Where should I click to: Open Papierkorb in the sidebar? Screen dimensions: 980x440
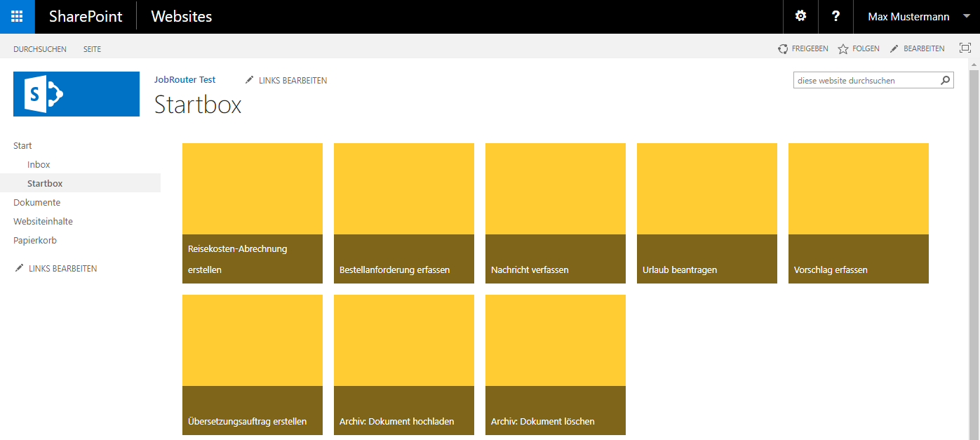pos(35,241)
